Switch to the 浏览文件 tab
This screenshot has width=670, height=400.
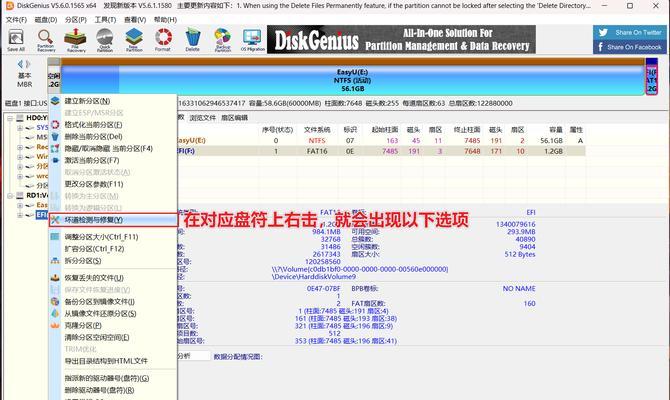click(x=203, y=118)
